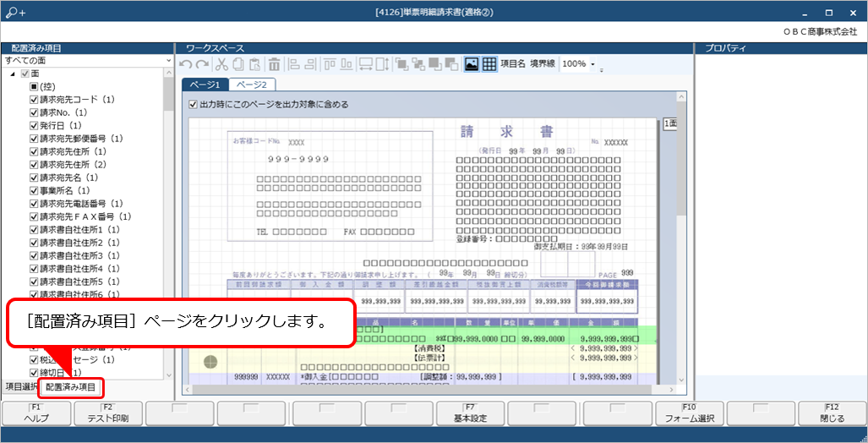Viewport: 868px width, 443px height.
Task: Click the match height icon
Action: click(383, 64)
